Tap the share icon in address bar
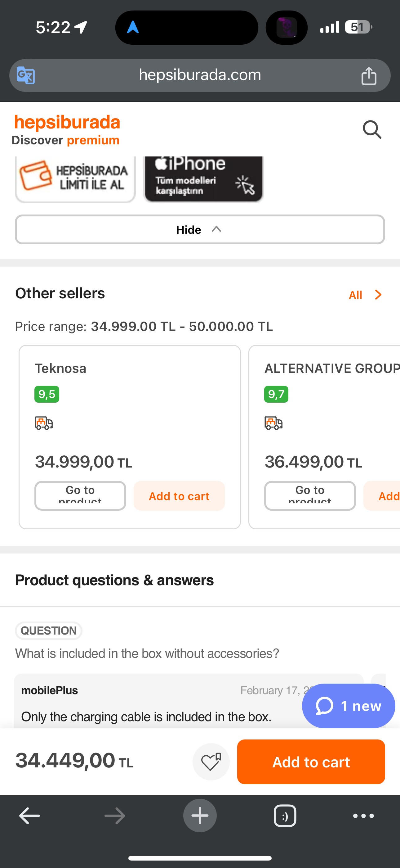Viewport: 400px width, 868px height. 369,75
